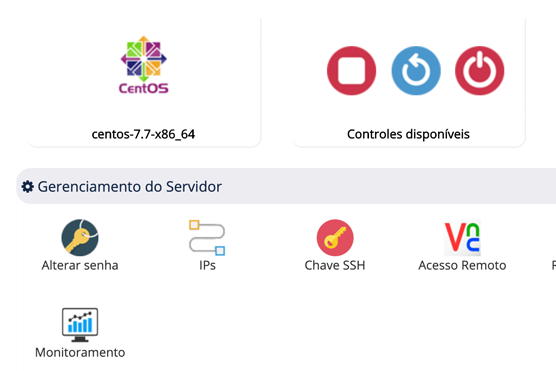Restart the server using blue reload icon
The image size is (556, 371).
click(416, 71)
